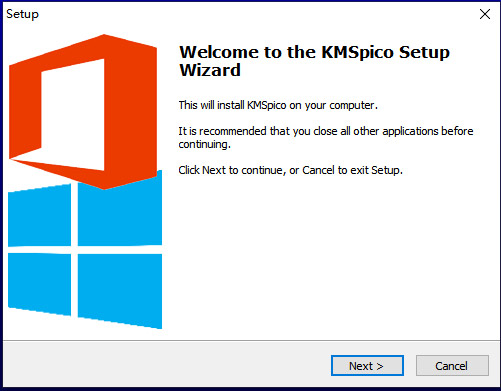The image size is (501, 391).
Task: Select the word "continuing." in the paragraph
Action: (x=204, y=144)
